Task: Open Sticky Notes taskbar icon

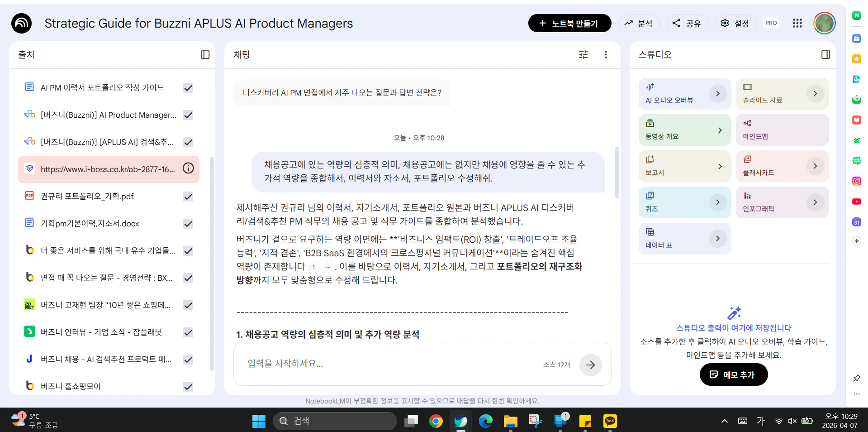Action: 585,421
